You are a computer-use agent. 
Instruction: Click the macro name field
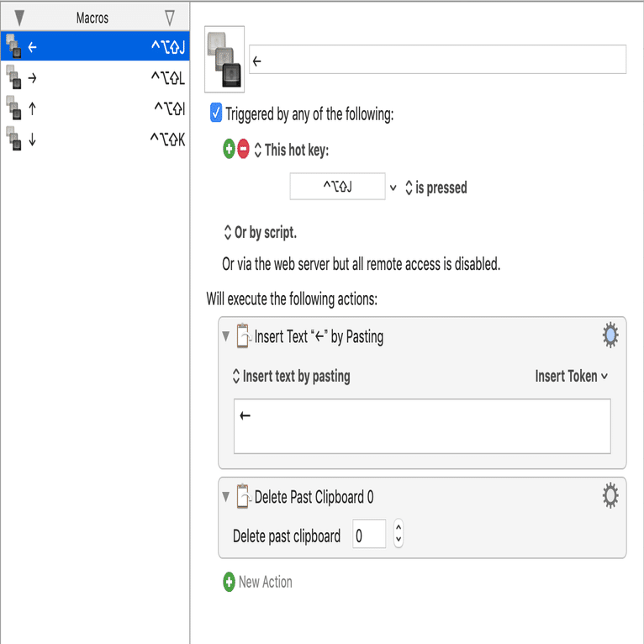pos(437,60)
